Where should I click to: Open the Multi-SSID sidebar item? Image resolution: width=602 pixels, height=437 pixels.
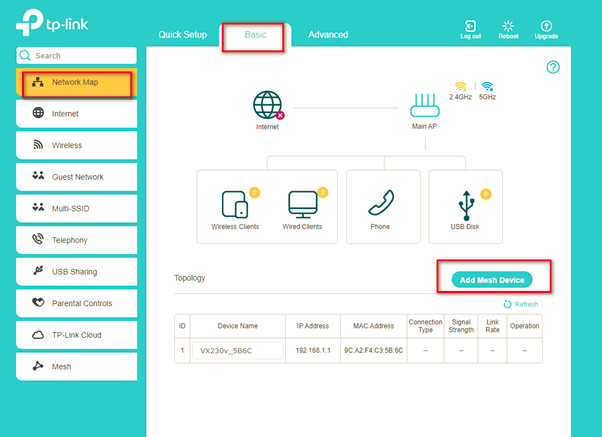(76, 209)
